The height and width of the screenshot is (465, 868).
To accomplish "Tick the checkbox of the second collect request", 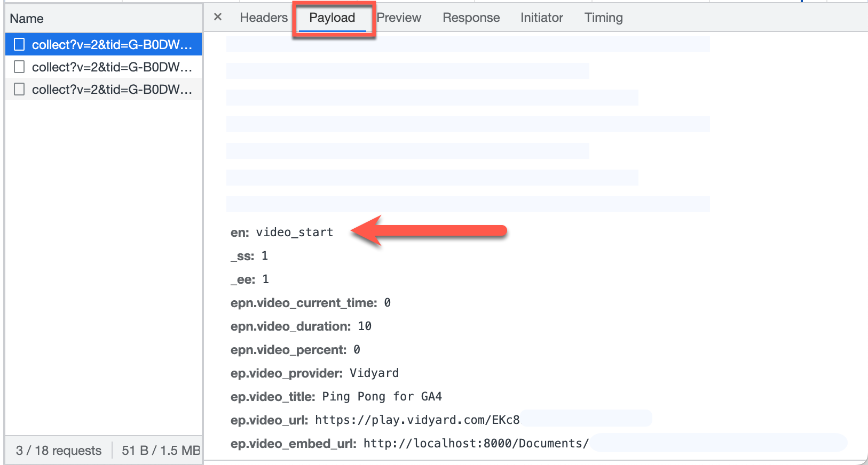I will click(19, 67).
